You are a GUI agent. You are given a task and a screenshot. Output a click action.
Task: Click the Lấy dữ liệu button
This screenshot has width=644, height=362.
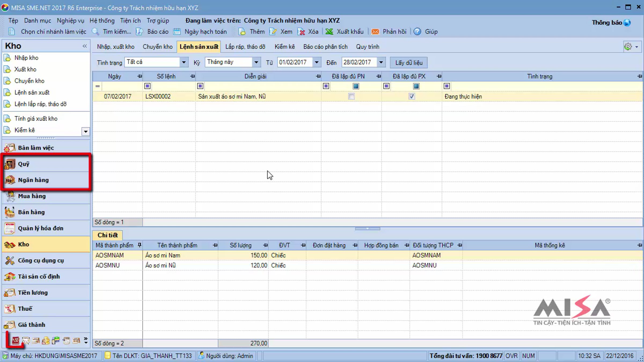click(409, 62)
